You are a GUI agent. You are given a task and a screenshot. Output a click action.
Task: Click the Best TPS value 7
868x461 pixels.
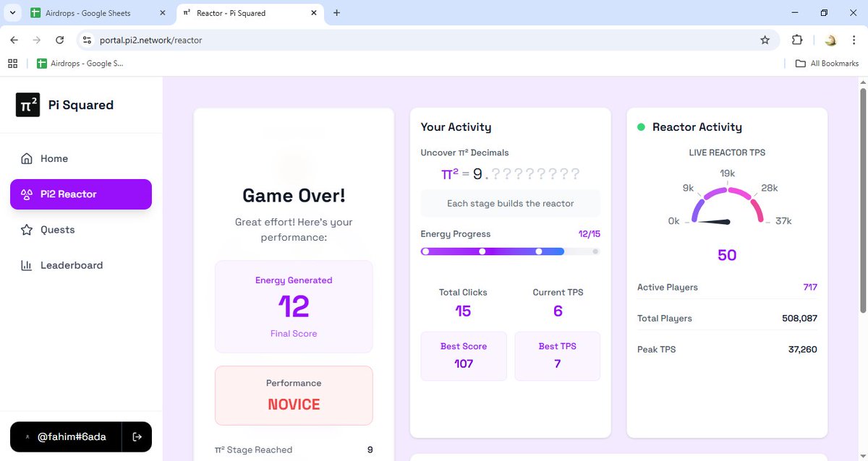558,363
